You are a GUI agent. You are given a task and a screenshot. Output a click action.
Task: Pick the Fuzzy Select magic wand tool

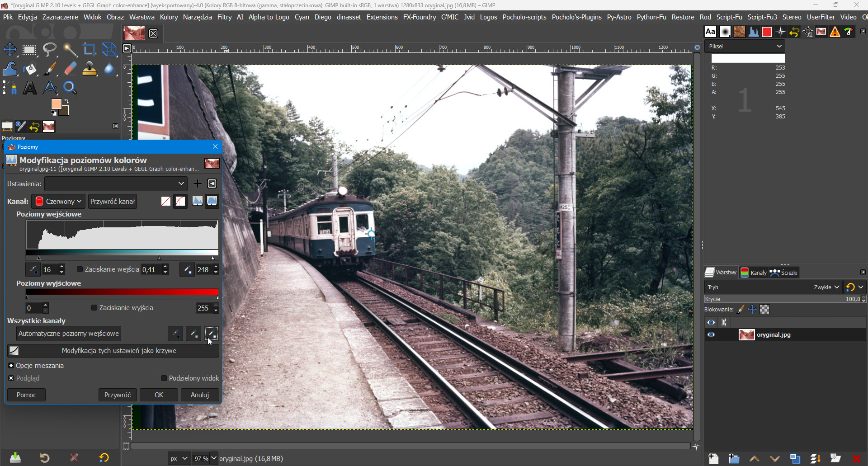point(70,49)
